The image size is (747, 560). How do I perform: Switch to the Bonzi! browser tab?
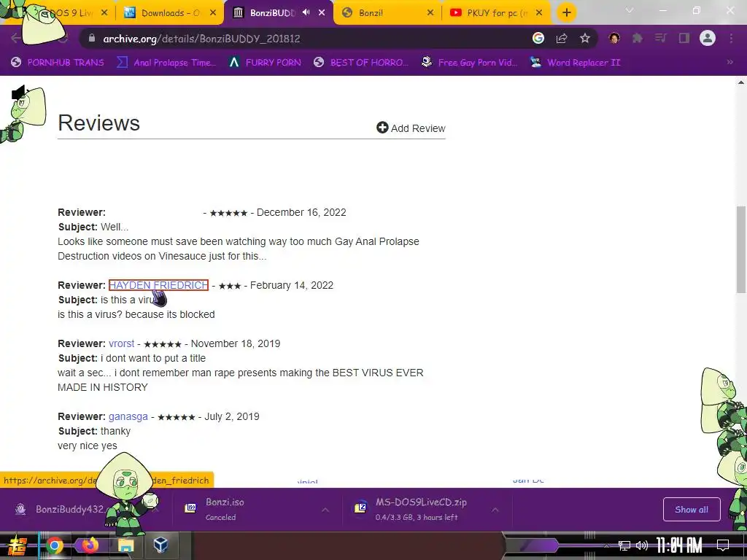click(x=387, y=13)
